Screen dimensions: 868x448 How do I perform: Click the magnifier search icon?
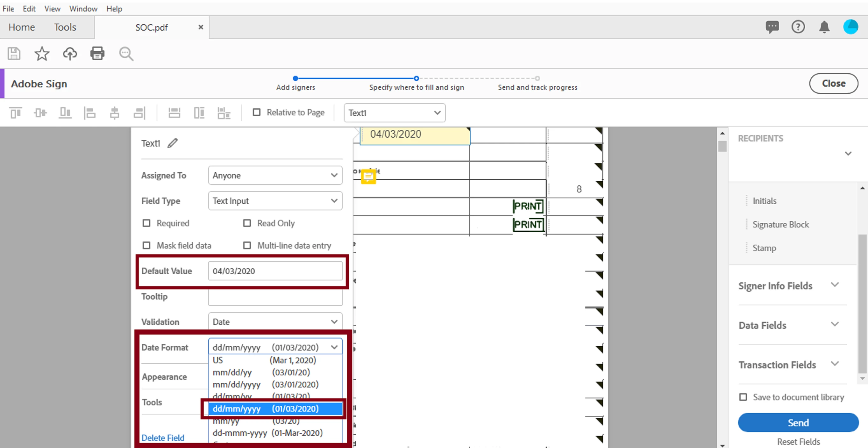click(x=126, y=54)
